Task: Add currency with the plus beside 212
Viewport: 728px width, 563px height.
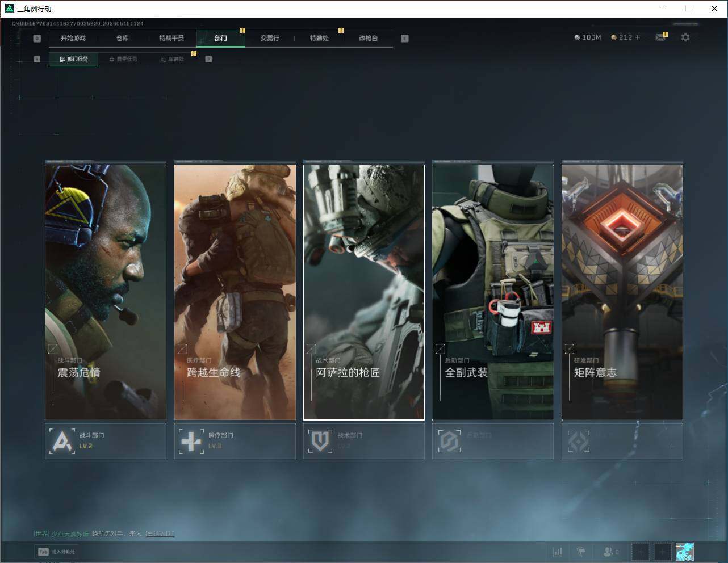Action: click(x=638, y=37)
